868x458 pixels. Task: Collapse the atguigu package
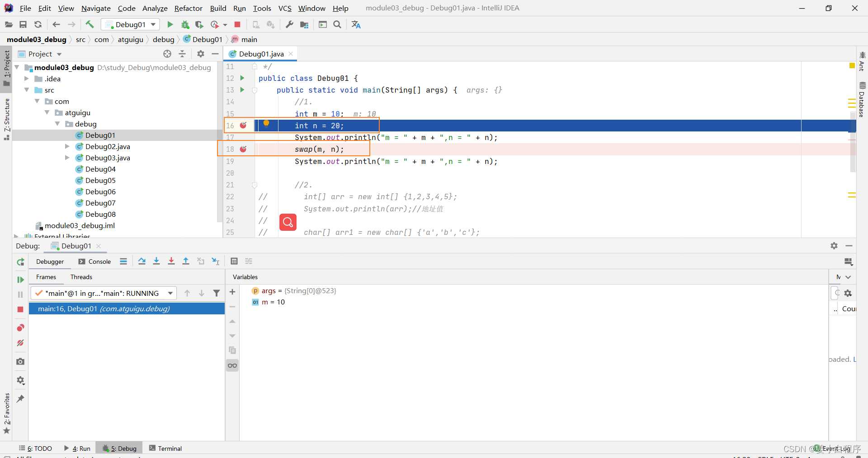pos(47,112)
